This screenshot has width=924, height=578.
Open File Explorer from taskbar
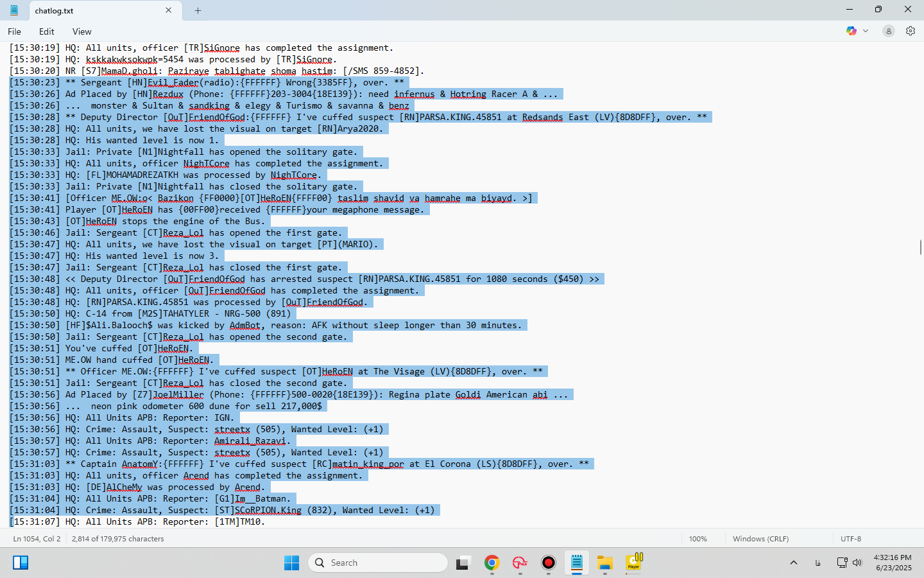click(x=605, y=563)
